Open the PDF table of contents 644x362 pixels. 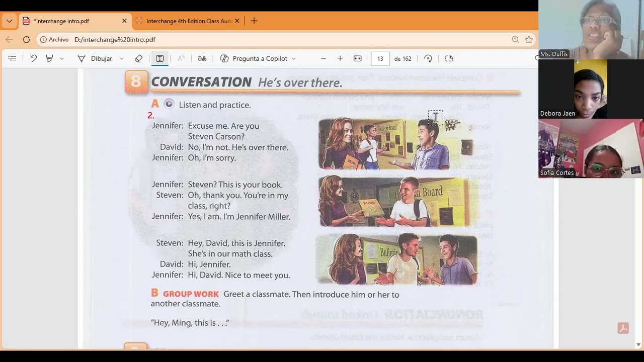tap(13, 58)
